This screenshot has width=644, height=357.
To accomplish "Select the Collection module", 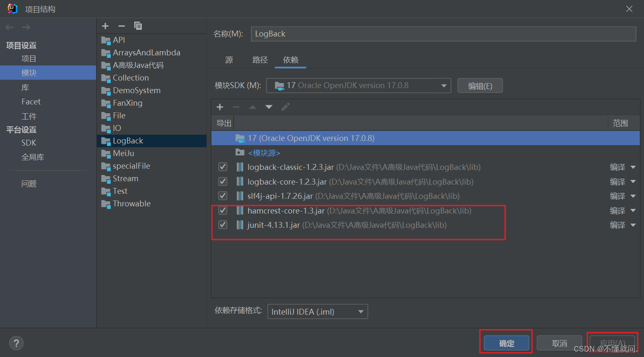I will [151, 78].
